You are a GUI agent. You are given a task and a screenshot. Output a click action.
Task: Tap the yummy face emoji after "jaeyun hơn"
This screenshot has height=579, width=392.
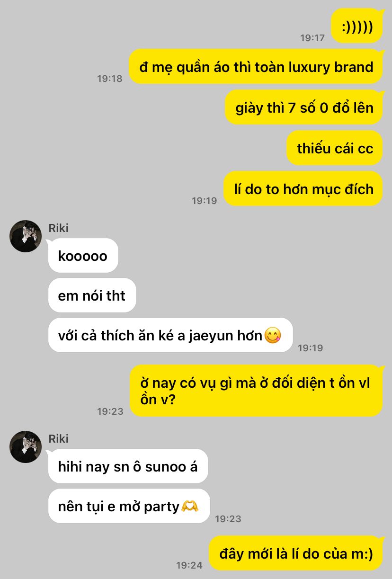(x=273, y=336)
